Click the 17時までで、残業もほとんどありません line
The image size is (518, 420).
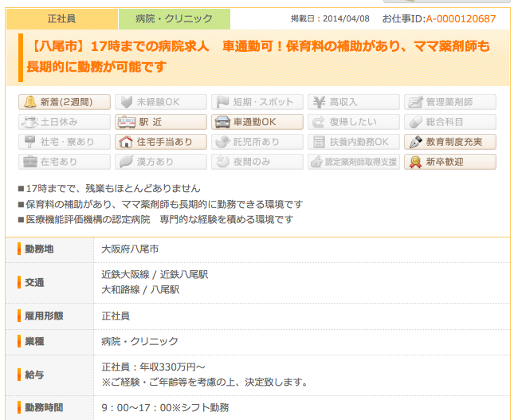point(113,189)
